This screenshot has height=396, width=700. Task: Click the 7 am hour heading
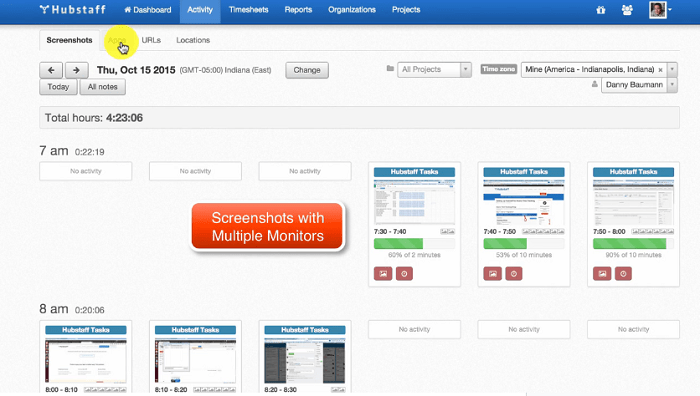click(54, 151)
